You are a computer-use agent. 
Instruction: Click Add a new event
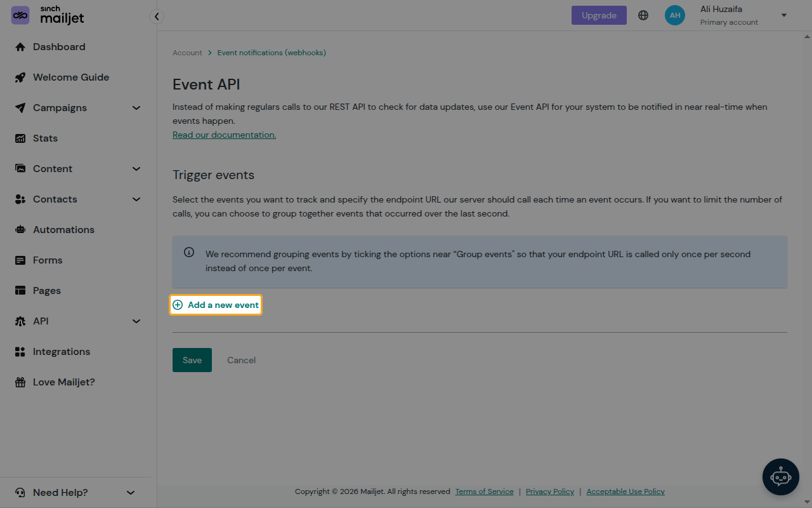pos(216,305)
